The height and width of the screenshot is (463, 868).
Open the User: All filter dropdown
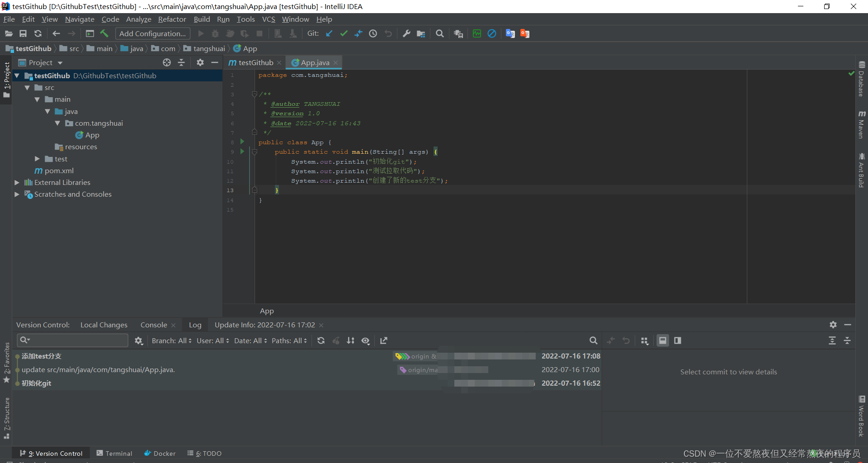pyautogui.click(x=213, y=340)
